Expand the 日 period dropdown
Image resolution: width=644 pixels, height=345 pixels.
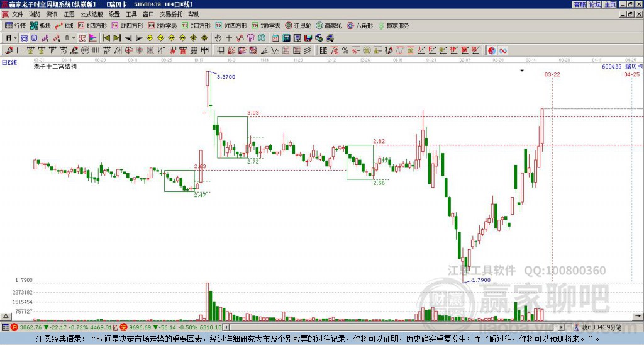pyautogui.click(x=15, y=38)
